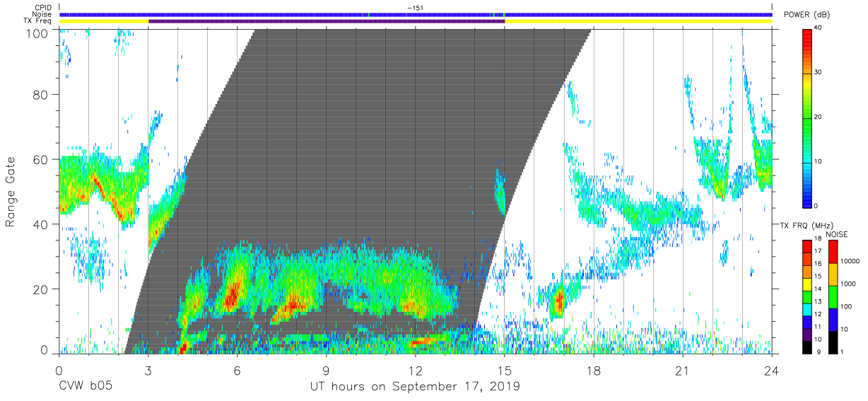Click the 3 hour tick label
868x401 pixels.
tap(148, 371)
